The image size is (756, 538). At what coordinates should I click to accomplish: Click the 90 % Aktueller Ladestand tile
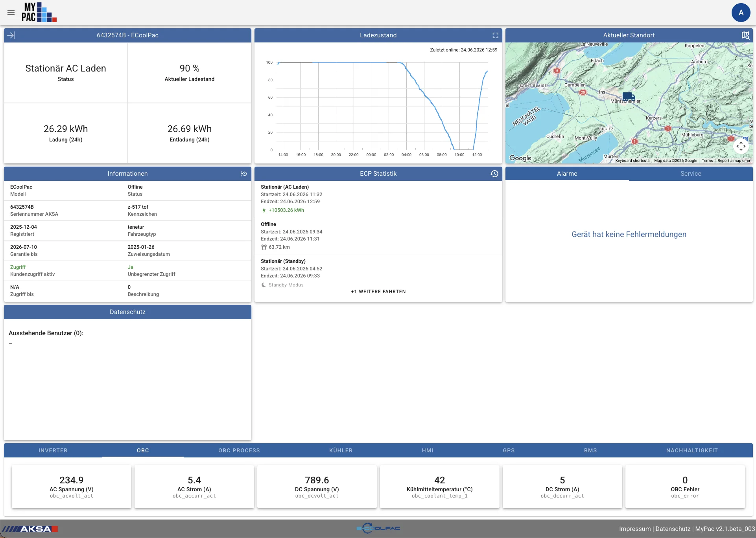point(190,73)
